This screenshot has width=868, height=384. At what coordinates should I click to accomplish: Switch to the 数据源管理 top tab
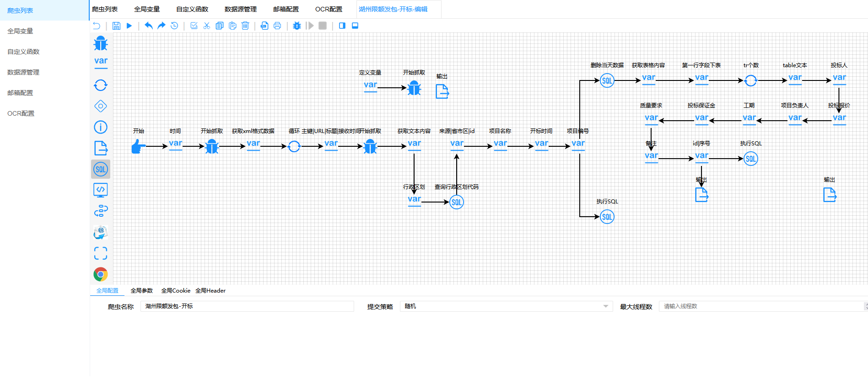click(241, 9)
